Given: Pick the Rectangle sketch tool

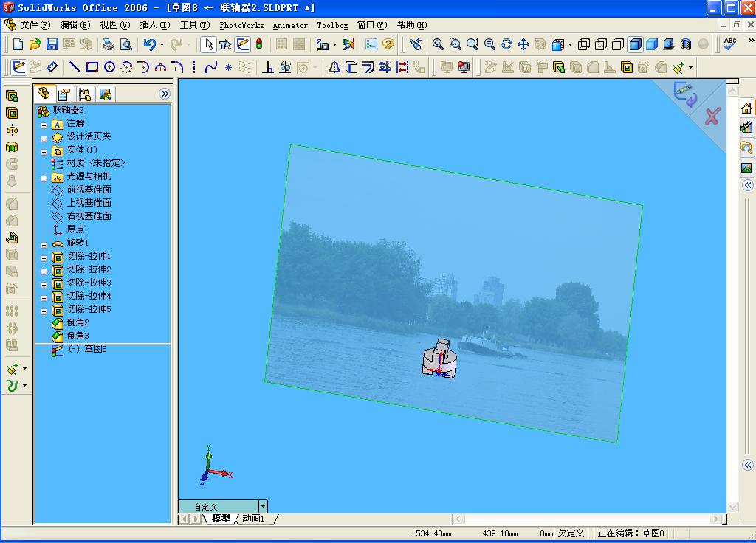Looking at the screenshot, I should 92,67.
